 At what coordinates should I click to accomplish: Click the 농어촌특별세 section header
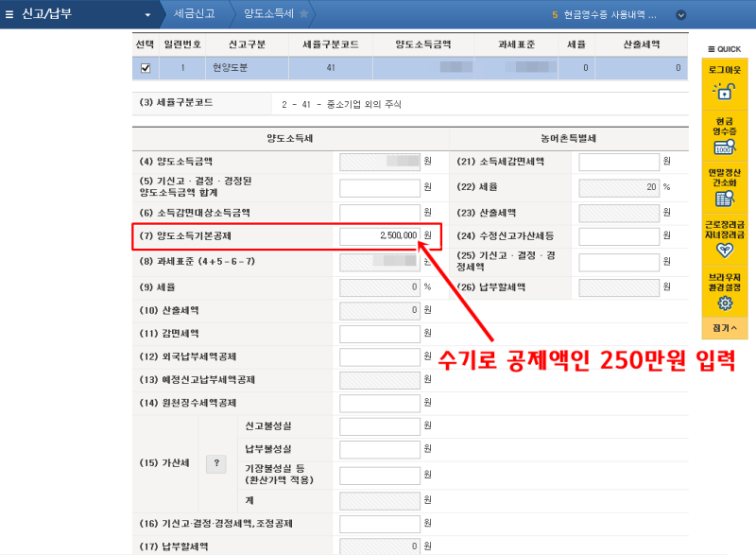pyautogui.click(x=569, y=139)
